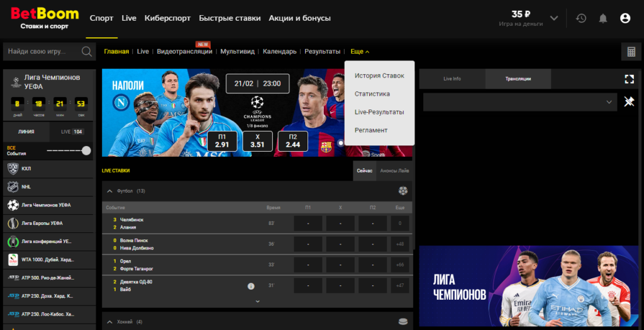Show Анонсы Лайв bets
This screenshot has width=644, height=330.
(394, 171)
